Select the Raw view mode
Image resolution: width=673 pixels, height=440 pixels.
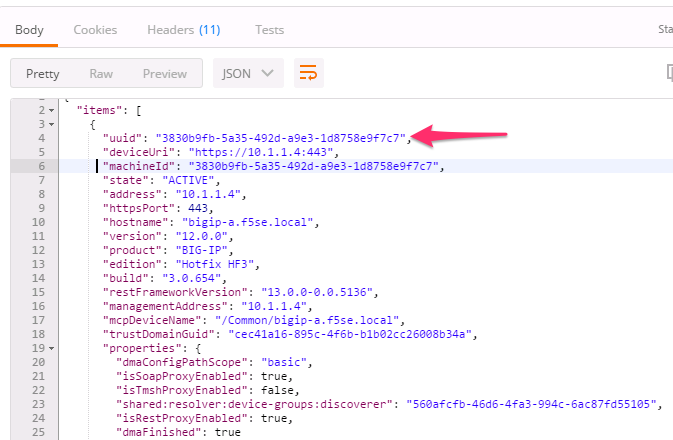point(101,73)
